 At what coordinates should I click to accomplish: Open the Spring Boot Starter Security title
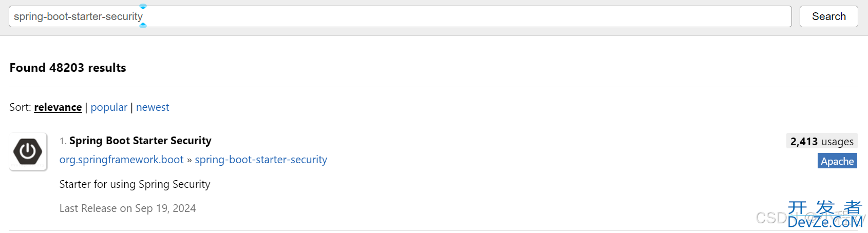[140, 141]
